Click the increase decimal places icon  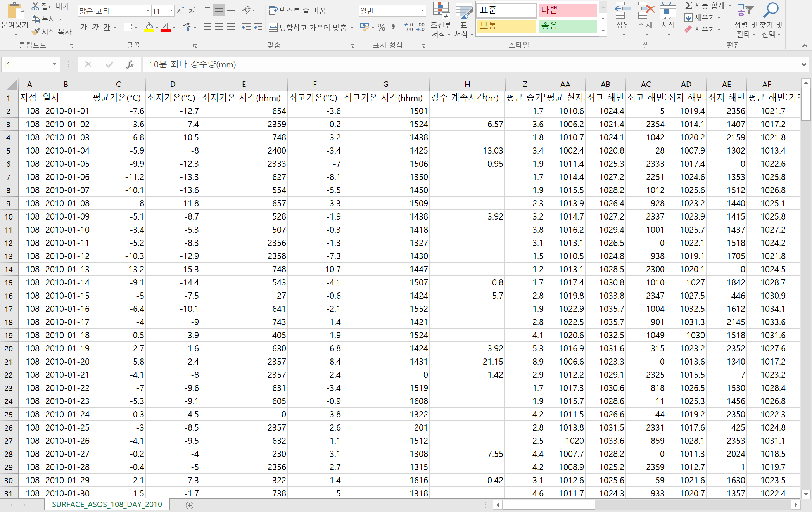pyautogui.click(x=409, y=27)
